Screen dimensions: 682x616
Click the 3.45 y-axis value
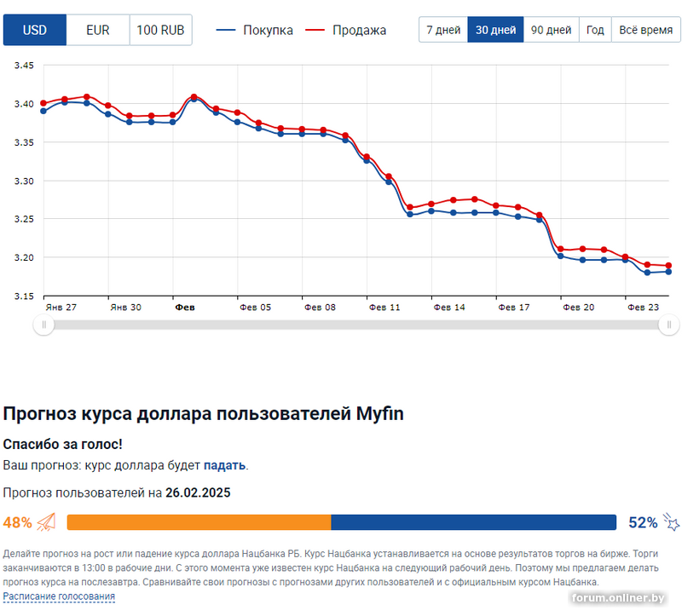24,66
